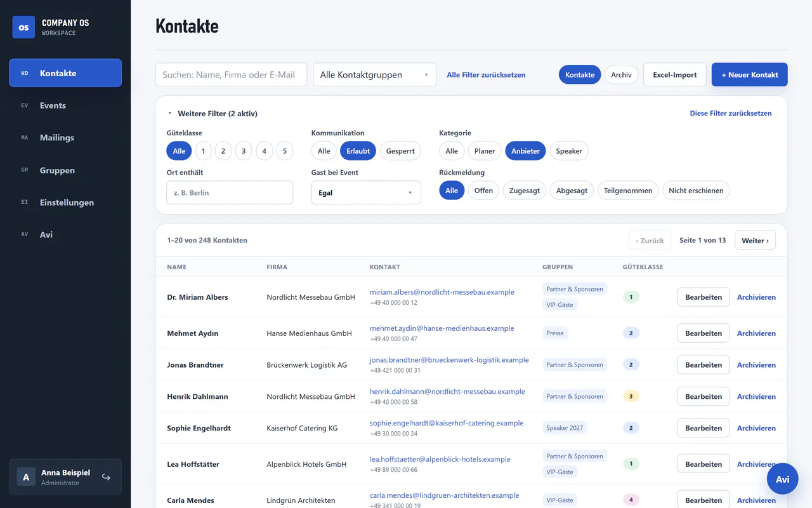Screen dimensions: 812x508
Task: Open Mailings in the sidebar
Action: click(65, 138)
